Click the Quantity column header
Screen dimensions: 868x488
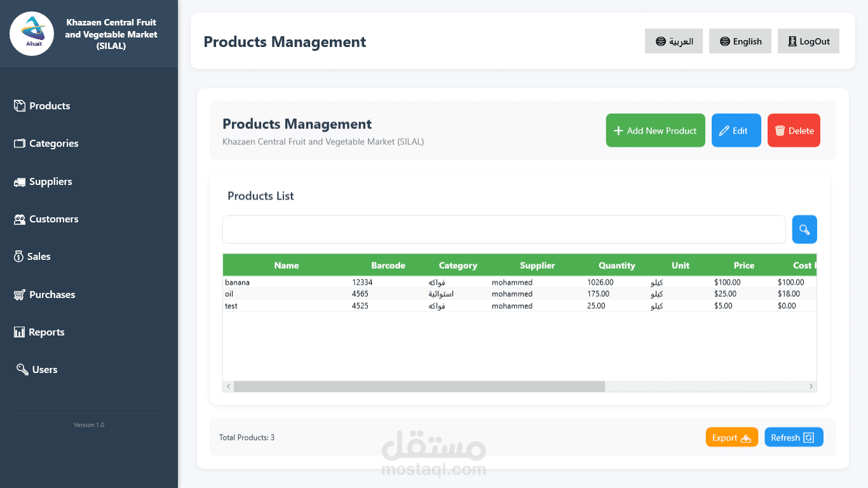[617, 266]
